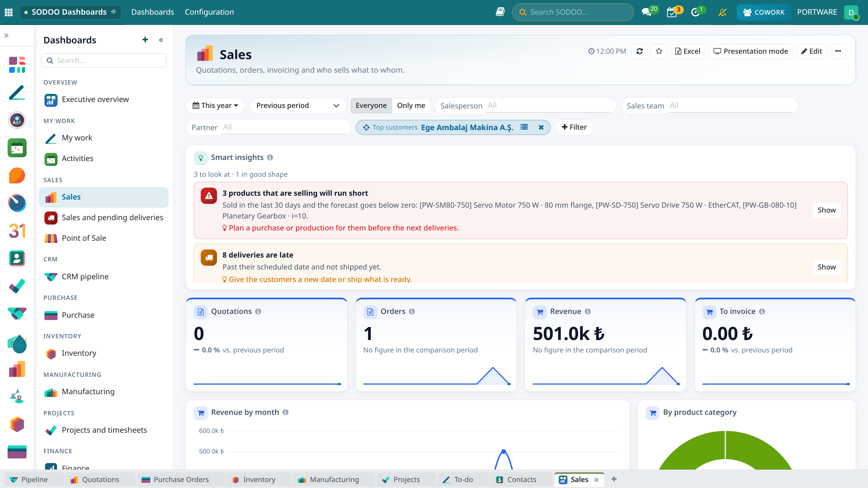Enter Presentation mode

pos(750,51)
